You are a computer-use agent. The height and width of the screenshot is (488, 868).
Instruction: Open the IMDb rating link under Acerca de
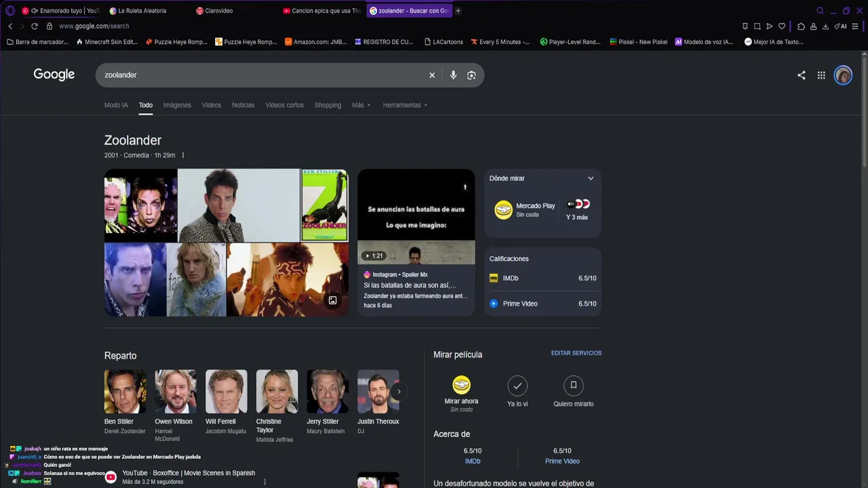click(x=473, y=461)
